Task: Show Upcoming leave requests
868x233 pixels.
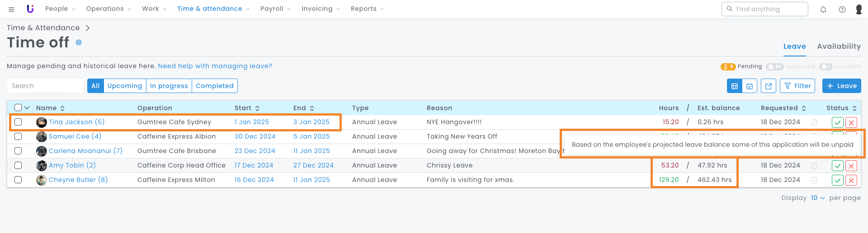Action: [x=125, y=86]
